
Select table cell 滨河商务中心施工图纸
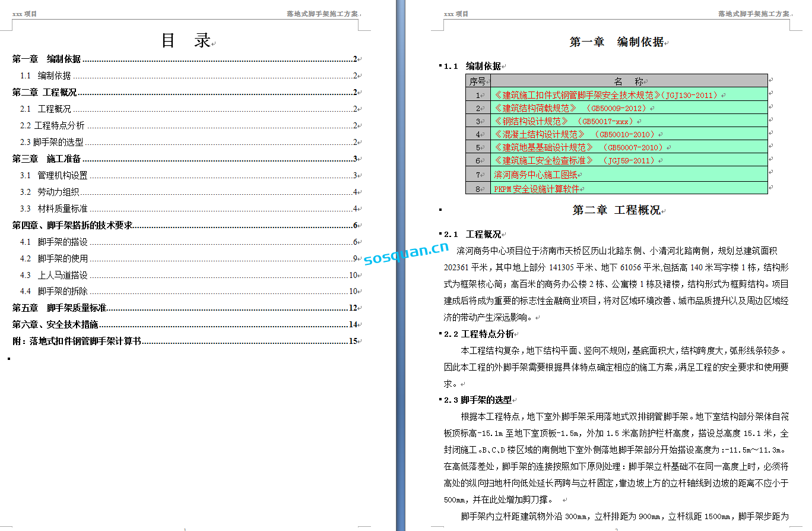535,175
